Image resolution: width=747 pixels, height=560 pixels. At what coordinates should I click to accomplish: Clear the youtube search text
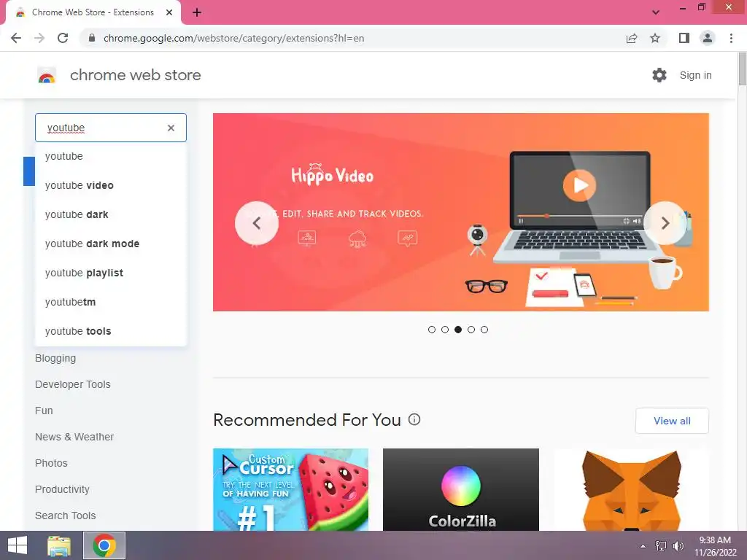coord(171,128)
